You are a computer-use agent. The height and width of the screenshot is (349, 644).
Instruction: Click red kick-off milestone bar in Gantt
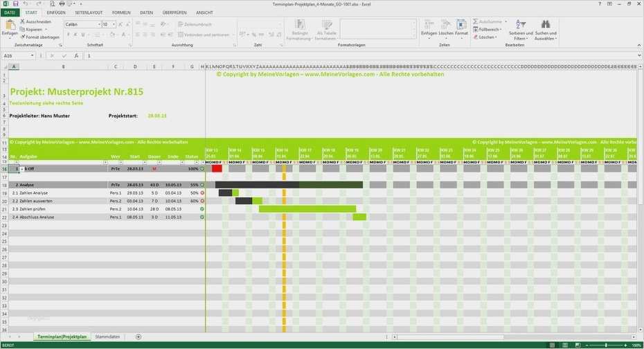[217, 168]
